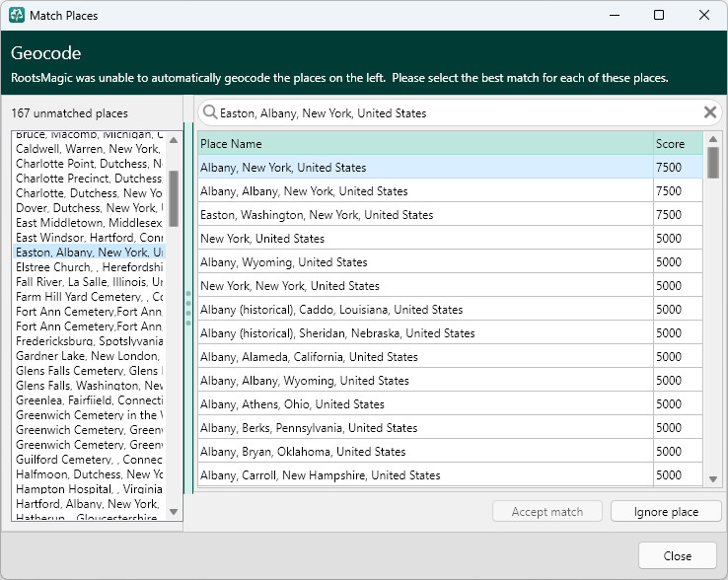Sort by the Place Name column header
Viewport: 728px width, 580px height.
[425, 143]
